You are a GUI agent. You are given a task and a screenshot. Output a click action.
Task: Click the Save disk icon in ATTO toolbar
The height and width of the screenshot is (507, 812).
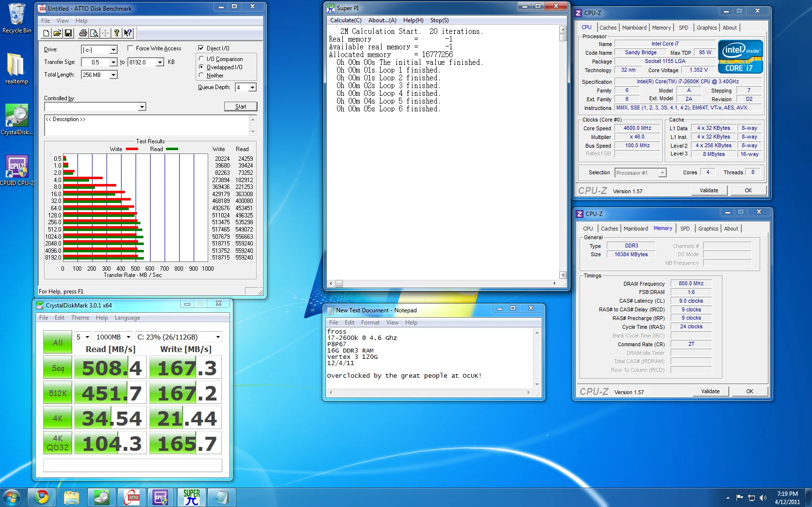click(68, 33)
